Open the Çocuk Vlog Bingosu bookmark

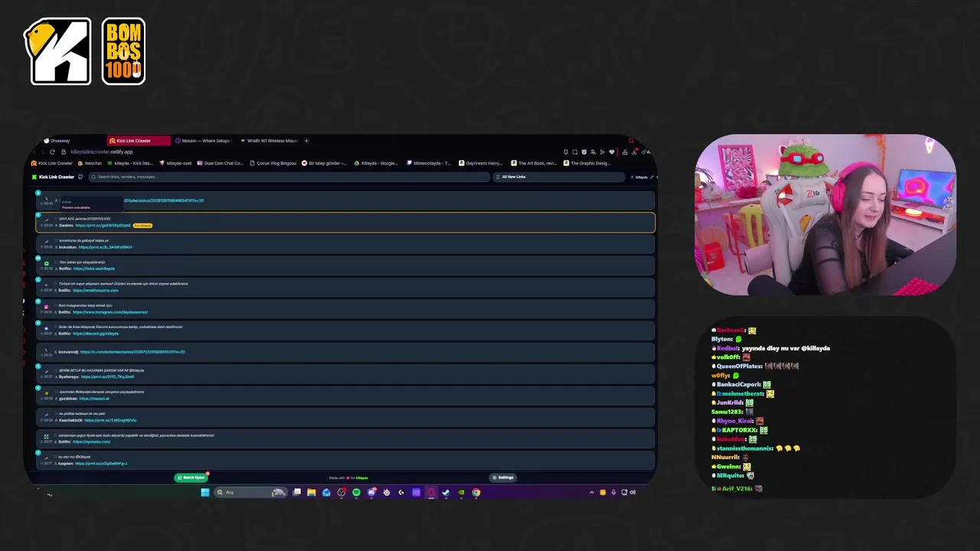click(x=273, y=163)
